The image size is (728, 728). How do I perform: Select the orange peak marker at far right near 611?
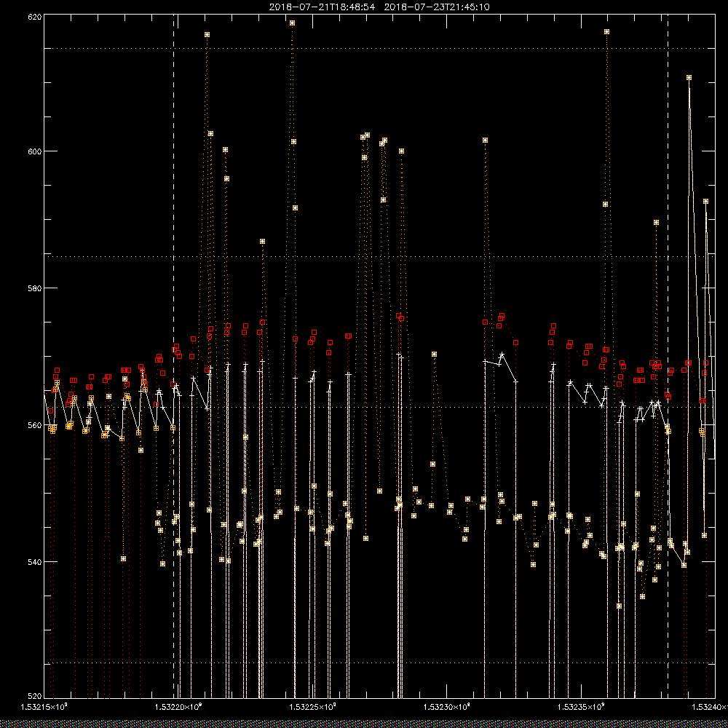click(x=689, y=78)
